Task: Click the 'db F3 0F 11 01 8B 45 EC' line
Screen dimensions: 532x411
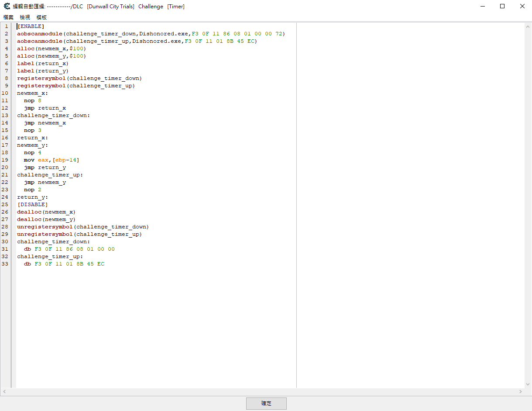Action: click(64, 264)
